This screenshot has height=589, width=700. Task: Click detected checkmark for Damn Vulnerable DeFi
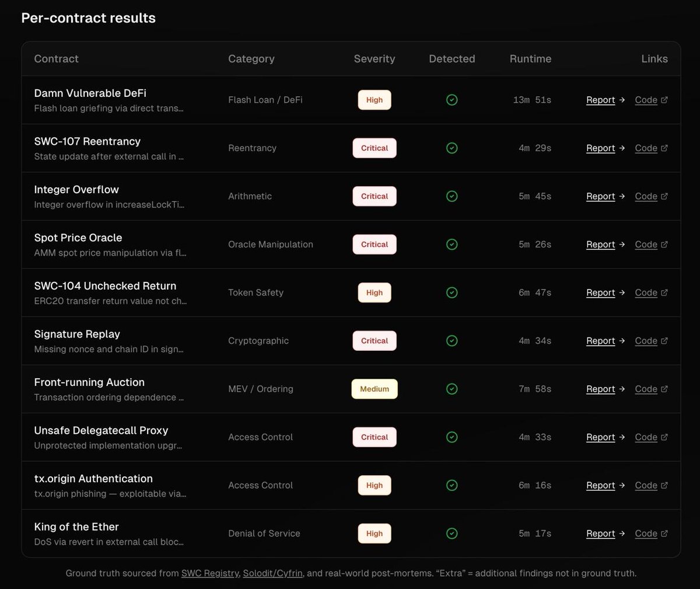[452, 100]
